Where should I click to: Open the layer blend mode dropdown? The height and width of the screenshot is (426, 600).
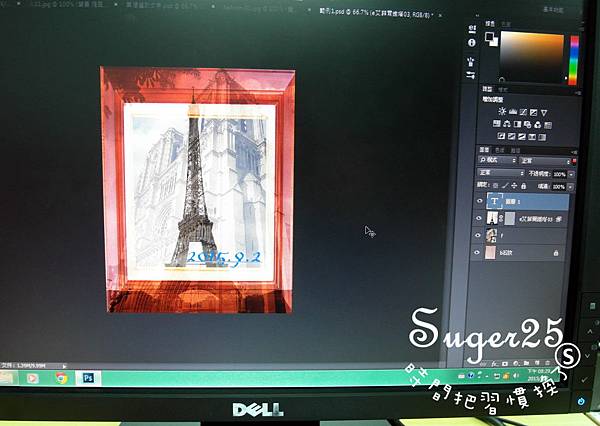[x=500, y=173]
